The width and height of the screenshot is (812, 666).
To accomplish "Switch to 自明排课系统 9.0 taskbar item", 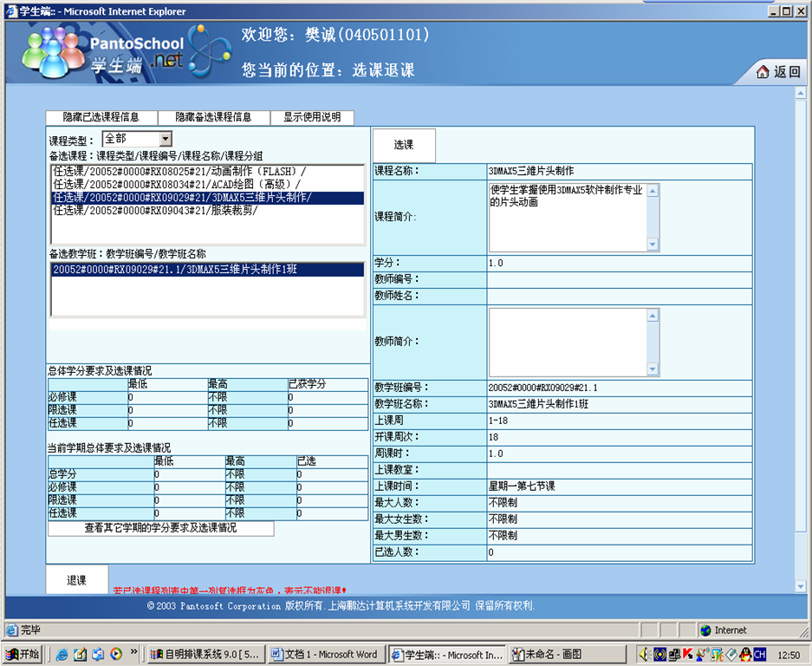I will (x=205, y=655).
